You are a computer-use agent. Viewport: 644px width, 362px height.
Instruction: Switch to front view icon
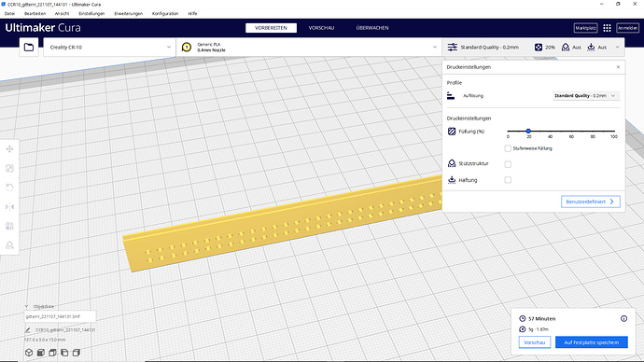click(x=41, y=353)
